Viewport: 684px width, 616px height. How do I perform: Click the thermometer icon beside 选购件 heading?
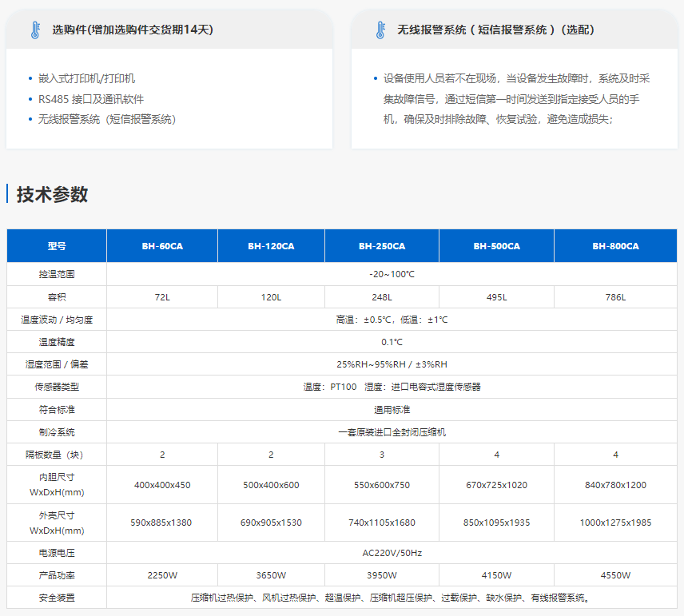click(35, 30)
